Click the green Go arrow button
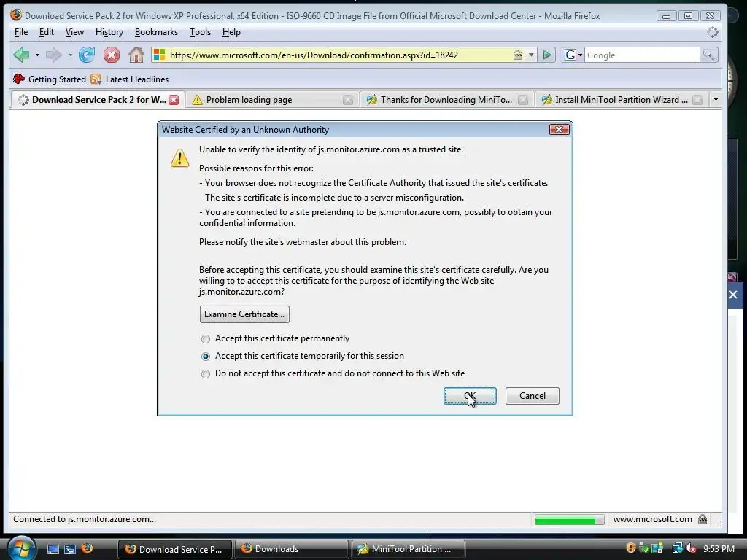Screen dimensions: 747x560 (547, 55)
